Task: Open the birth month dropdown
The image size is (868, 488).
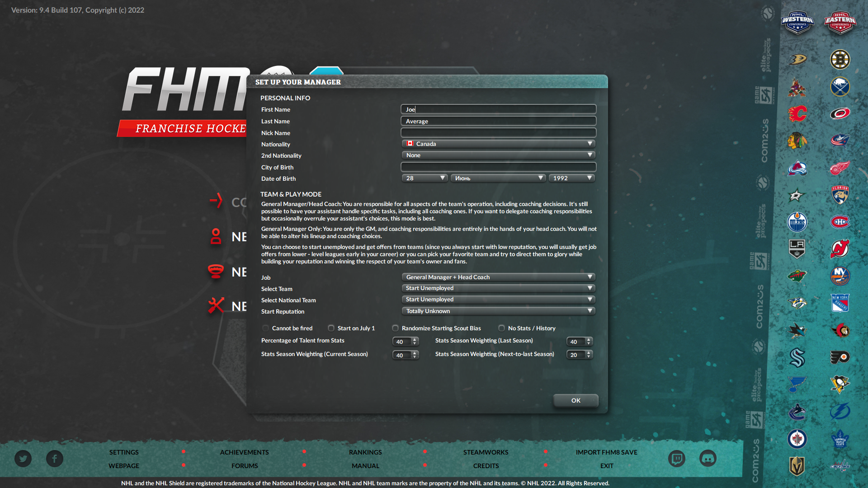Action: pos(498,178)
